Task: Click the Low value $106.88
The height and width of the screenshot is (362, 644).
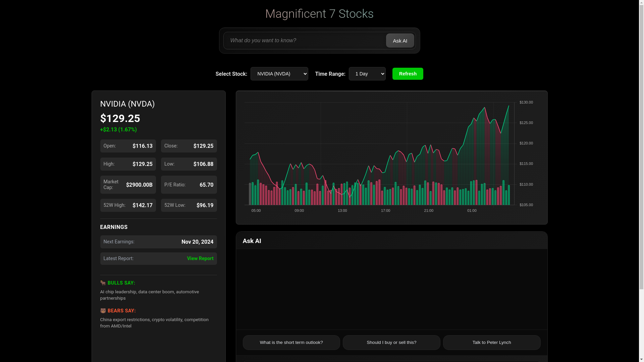Action: point(203,164)
